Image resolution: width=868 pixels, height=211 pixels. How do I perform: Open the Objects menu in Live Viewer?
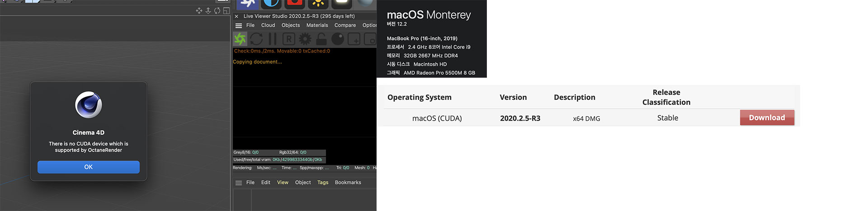(x=291, y=25)
